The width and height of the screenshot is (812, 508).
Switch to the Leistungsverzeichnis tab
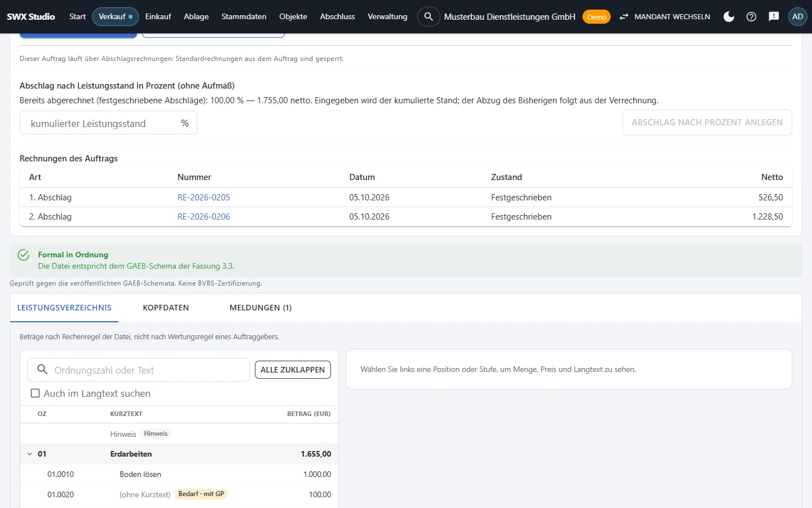click(x=64, y=308)
